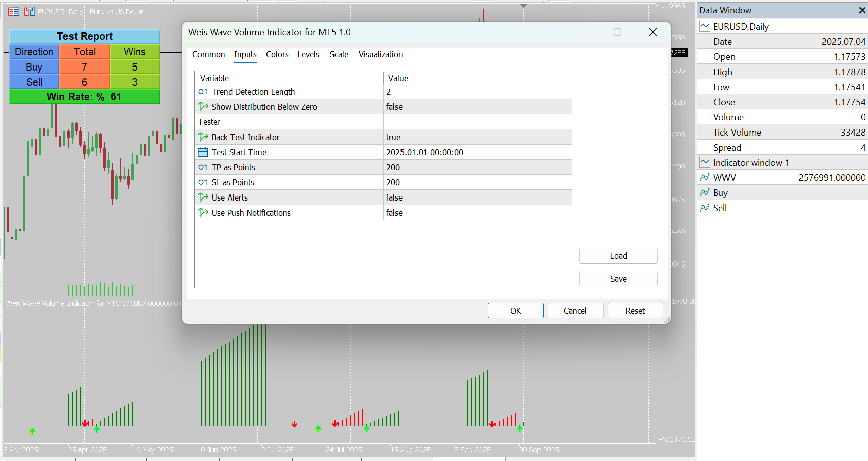Click the Win Rate: % 61 label

pyautogui.click(x=85, y=97)
